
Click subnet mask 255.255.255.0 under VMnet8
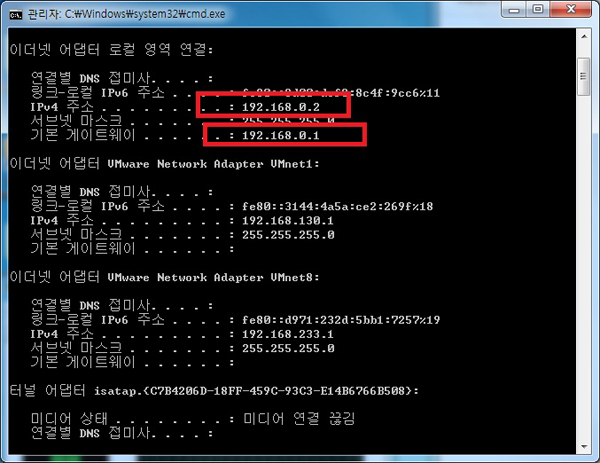[x=288, y=349]
